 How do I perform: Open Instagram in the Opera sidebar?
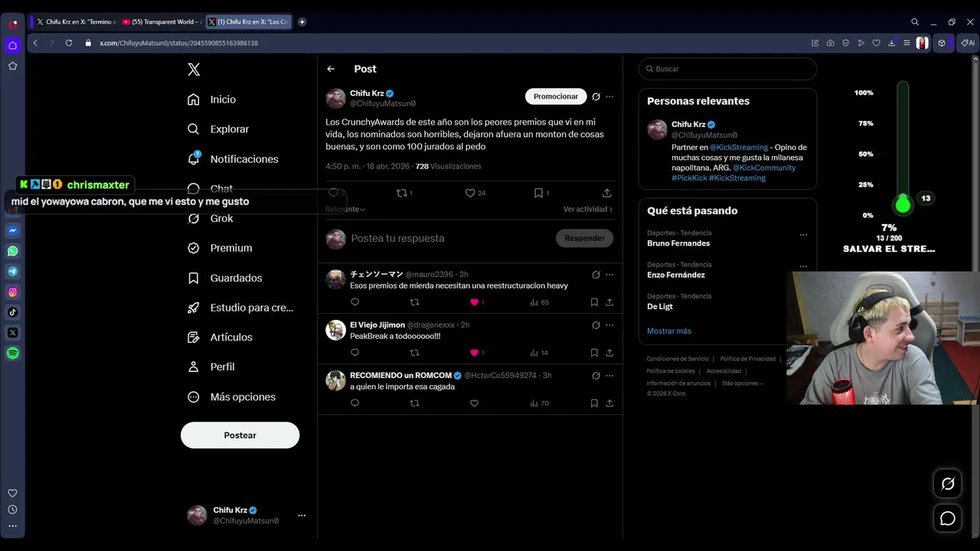pyautogui.click(x=13, y=292)
